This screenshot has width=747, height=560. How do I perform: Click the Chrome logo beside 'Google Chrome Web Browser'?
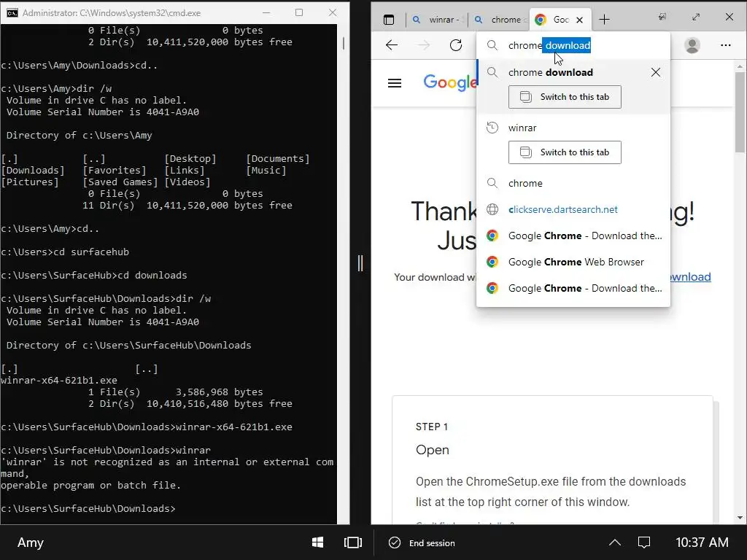(492, 262)
